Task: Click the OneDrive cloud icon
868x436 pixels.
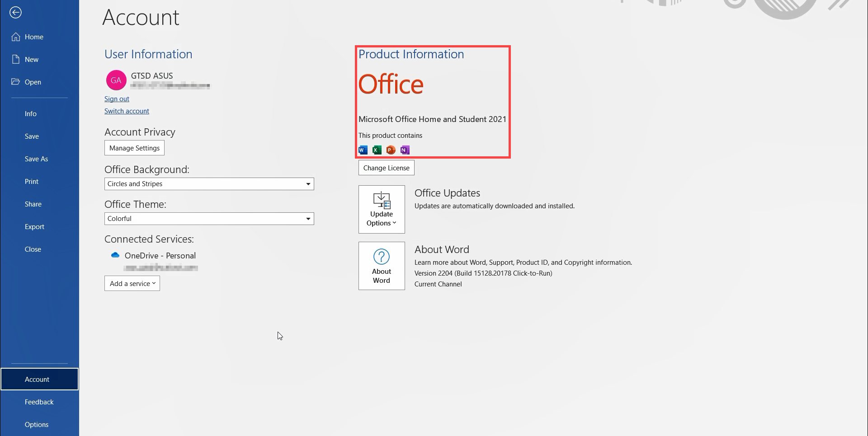Action: 115,255
